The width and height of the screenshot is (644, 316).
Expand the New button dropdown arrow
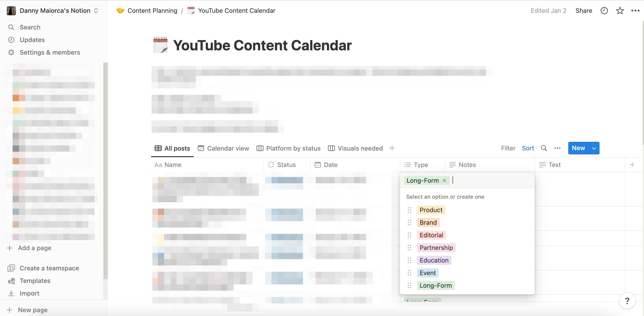tap(594, 148)
